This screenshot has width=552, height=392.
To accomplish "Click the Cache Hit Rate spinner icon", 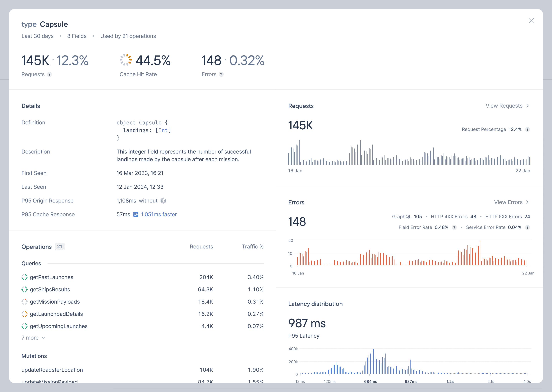I will 126,60.
